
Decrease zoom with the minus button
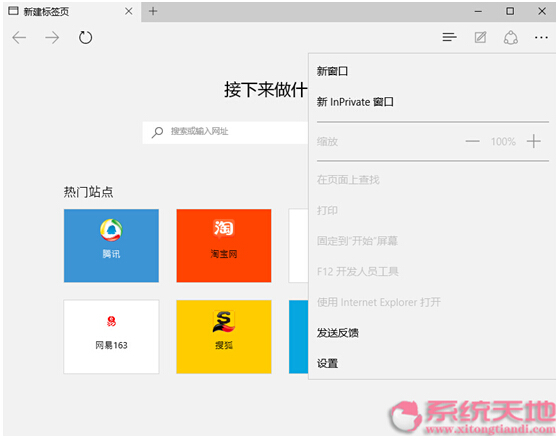coord(472,142)
